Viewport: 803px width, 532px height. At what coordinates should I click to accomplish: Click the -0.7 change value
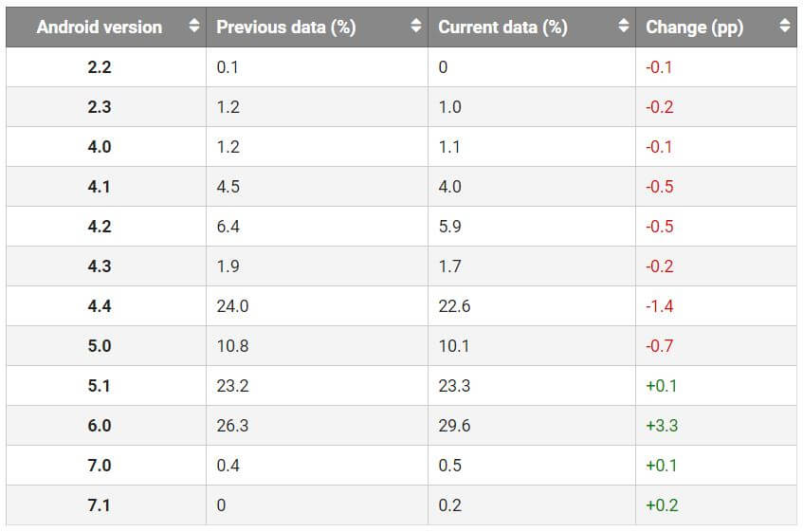(x=659, y=346)
